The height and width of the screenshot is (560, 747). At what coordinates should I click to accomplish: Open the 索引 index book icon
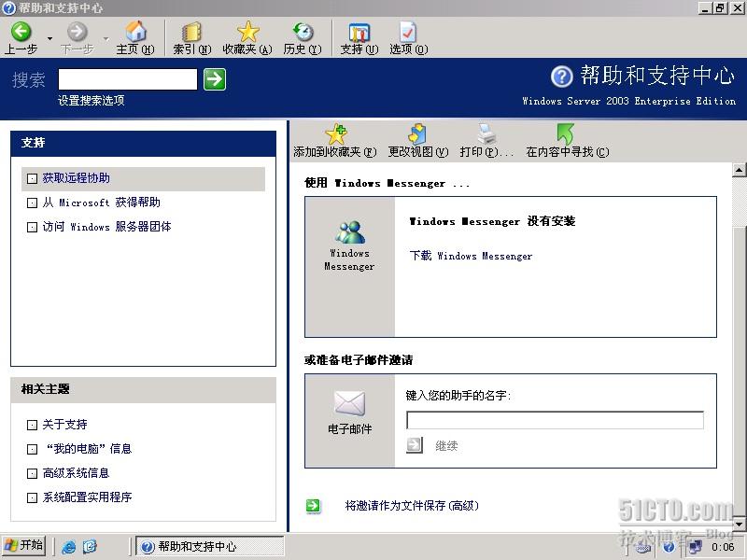tap(191, 33)
